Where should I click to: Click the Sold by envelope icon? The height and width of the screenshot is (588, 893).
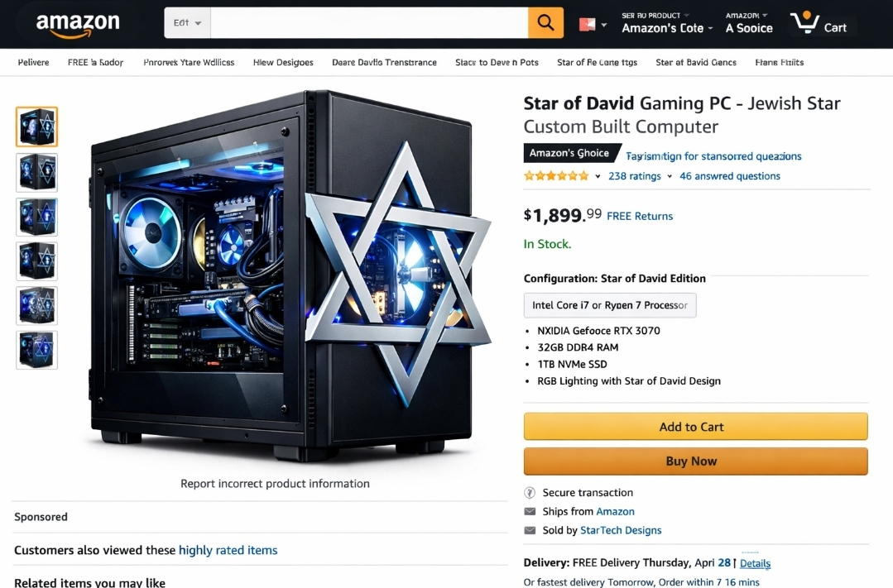click(530, 530)
